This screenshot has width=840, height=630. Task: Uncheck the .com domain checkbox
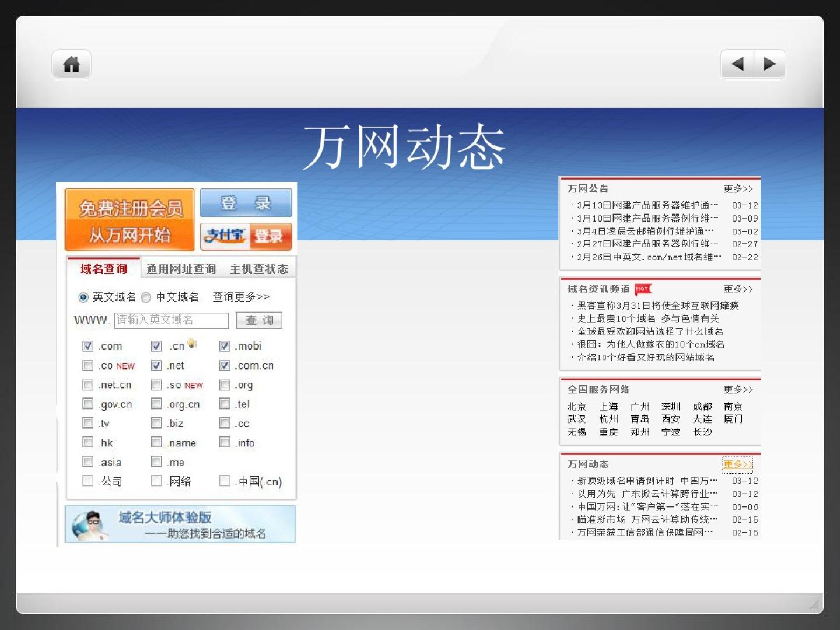87,346
